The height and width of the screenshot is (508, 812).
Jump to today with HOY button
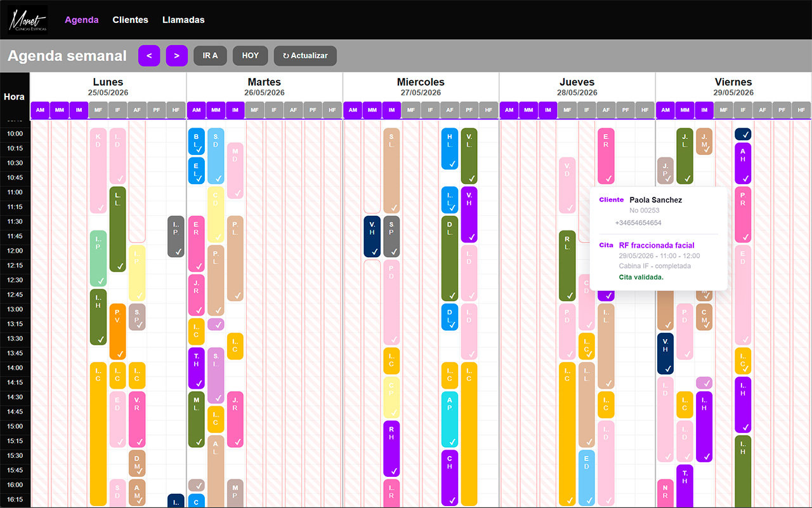point(251,56)
